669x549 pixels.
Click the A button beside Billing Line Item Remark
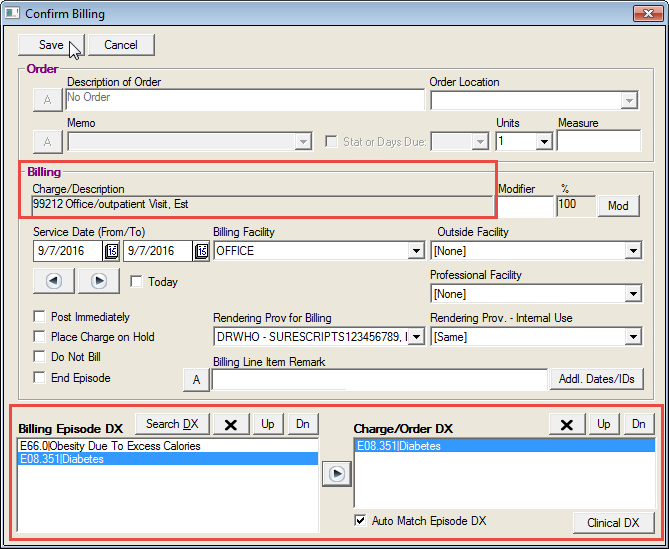click(196, 379)
